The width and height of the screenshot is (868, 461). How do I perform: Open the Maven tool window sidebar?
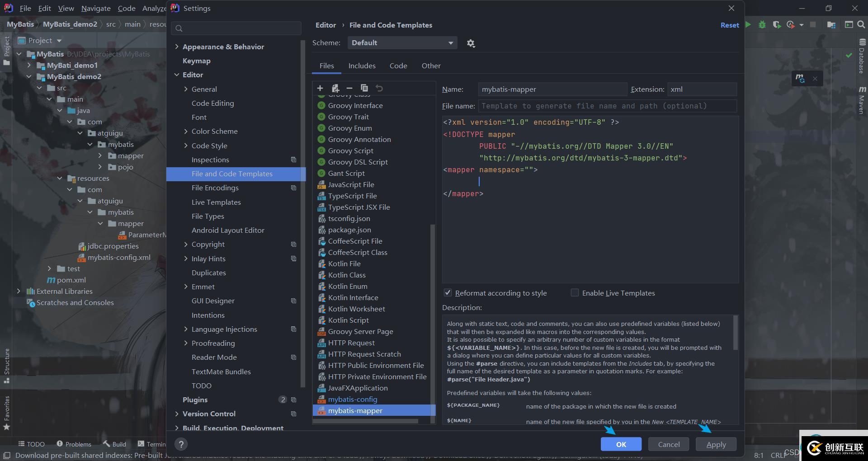(862, 100)
